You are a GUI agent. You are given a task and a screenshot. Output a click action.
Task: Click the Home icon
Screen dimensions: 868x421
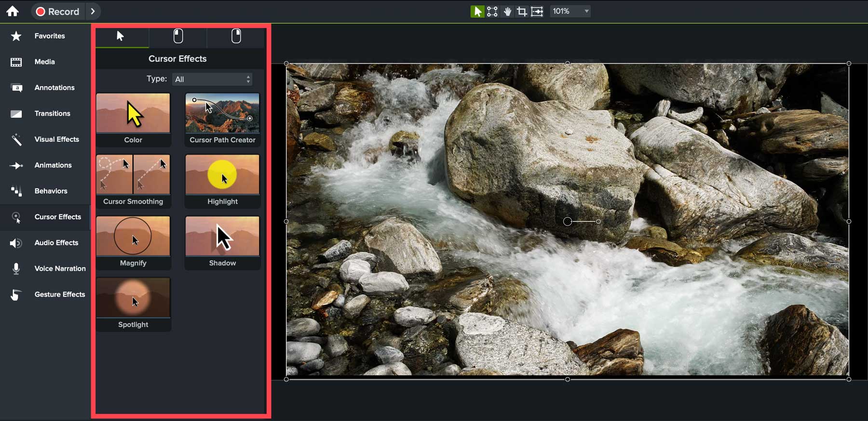(13, 11)
